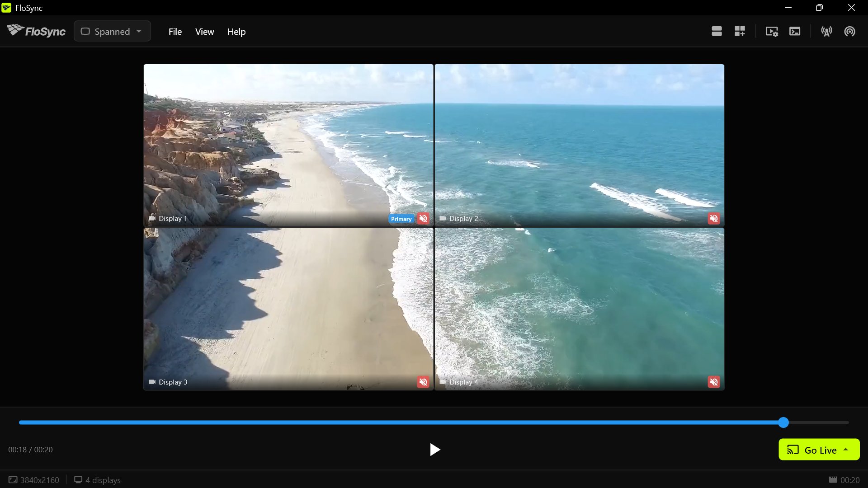
Task: Click the seek bar handle
Action: [783, 422]
